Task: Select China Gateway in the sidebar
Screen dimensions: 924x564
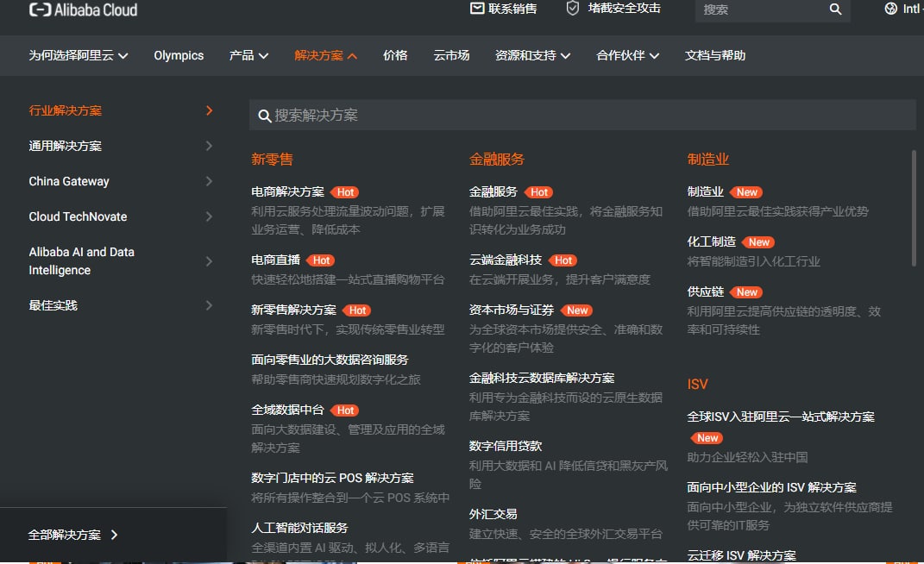Action: click(x=69, y=181)
